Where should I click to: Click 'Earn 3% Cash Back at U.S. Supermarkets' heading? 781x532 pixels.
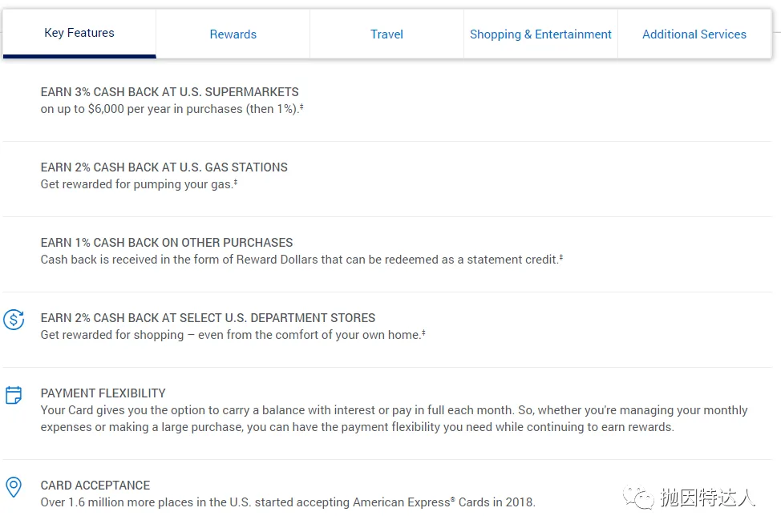[170, 92]
